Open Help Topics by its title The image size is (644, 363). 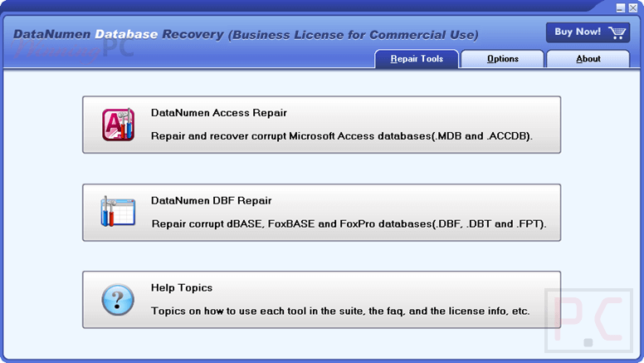click(182, 287)
